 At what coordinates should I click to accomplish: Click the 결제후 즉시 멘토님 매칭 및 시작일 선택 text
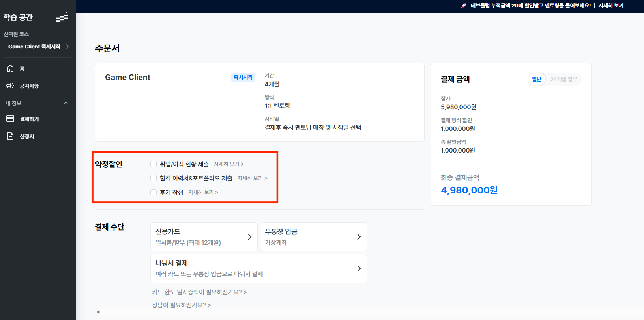coord(313,127)
